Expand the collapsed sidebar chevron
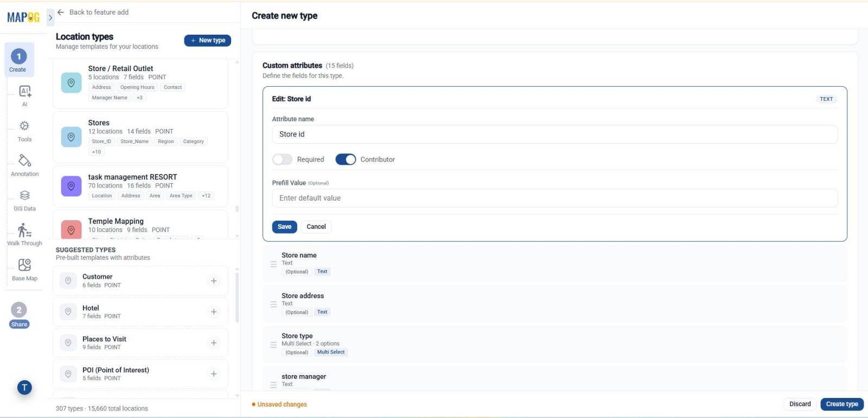The height and width of the screenshot is (418, 868). 50,17
